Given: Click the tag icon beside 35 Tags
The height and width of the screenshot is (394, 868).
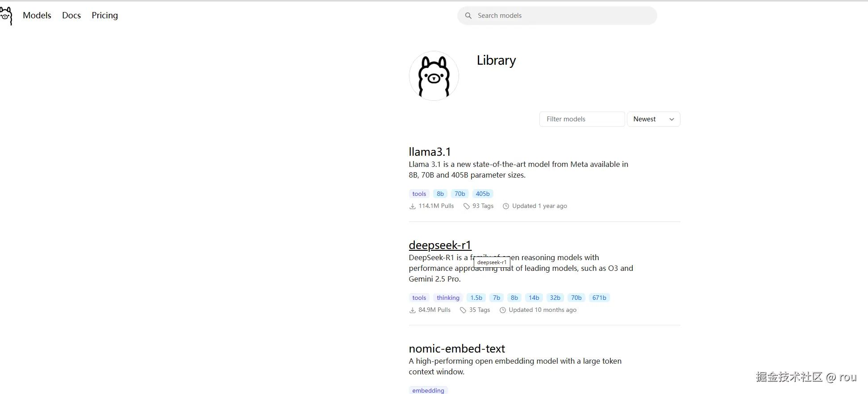Looking at the screenshot, I should click(x=463, y=310).
